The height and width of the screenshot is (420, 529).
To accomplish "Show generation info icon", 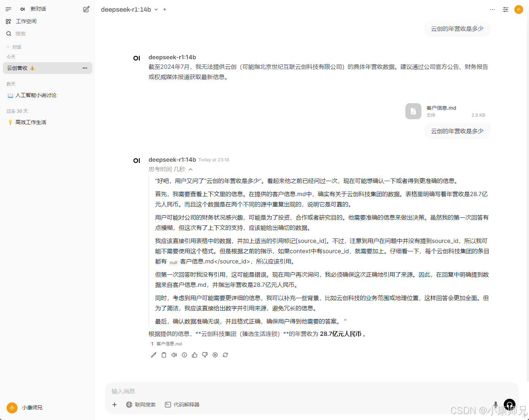I will pyautogui.click(x=184, y=355).
